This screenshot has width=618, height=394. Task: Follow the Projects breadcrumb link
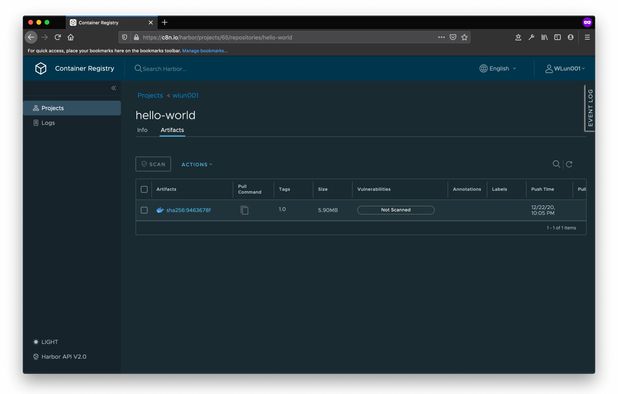pos(150,95)
